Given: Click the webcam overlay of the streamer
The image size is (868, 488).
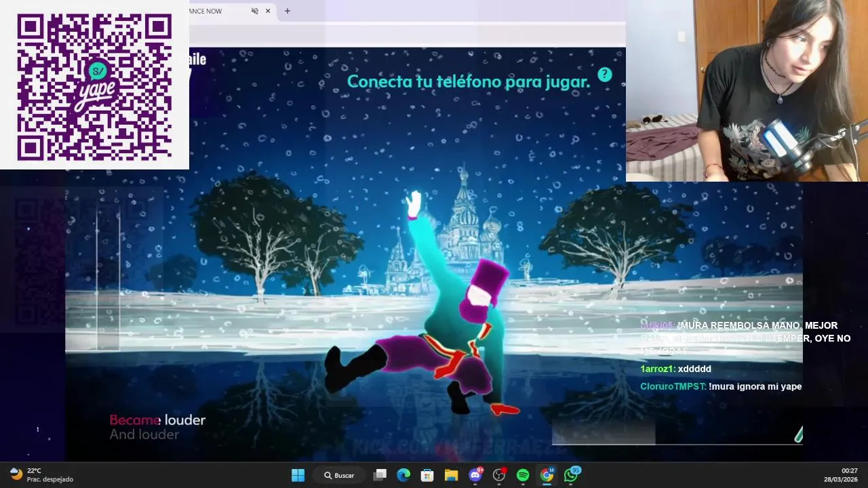Looking at the screenshot, I should click(747, 91).
